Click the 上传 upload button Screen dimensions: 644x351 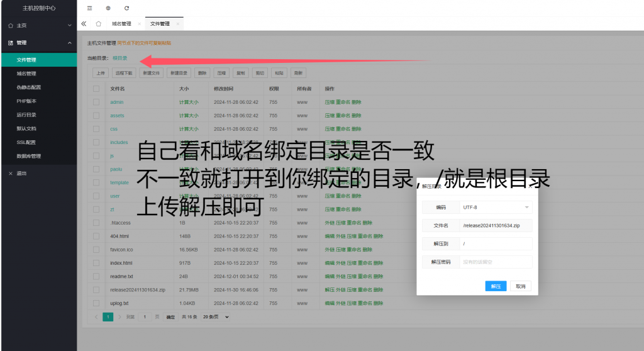[101, 73]
